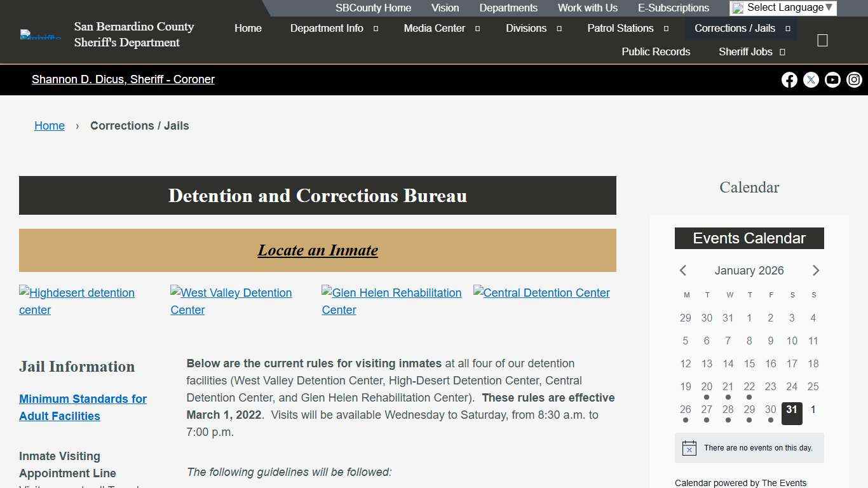
Task: Open the Locate an Inmate link
Action: (318, 250)
